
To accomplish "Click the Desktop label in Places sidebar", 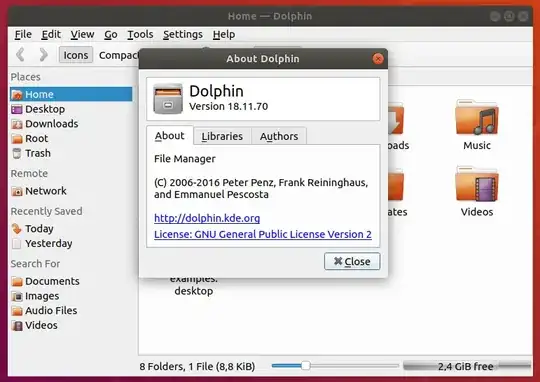I will click(45, 109).
